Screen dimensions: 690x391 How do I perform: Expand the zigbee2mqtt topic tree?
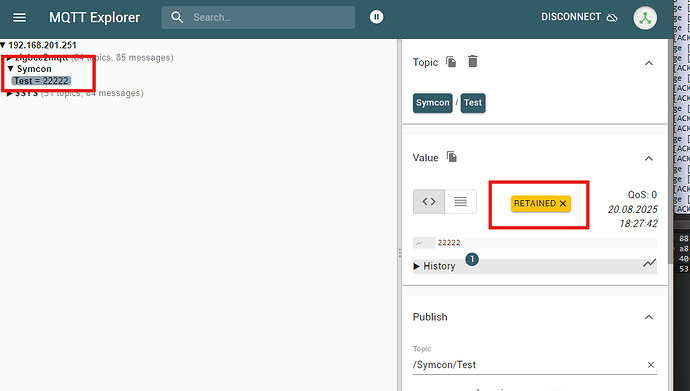(10, 58)
